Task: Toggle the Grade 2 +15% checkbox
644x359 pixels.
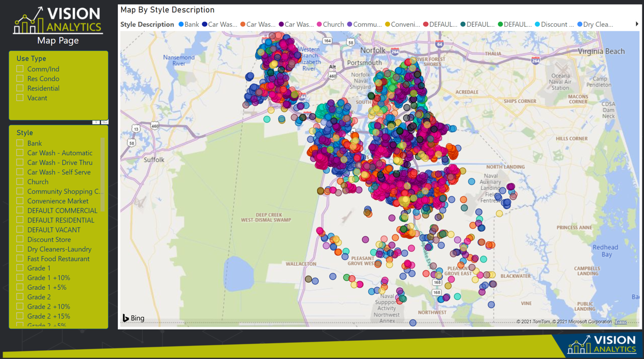Action: [x=20, y=316]
